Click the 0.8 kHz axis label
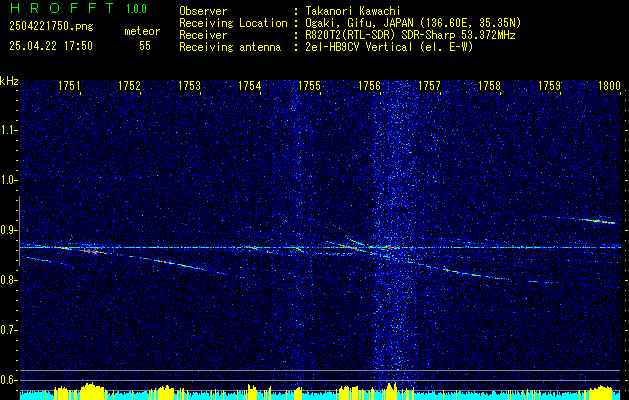The image size is (629, 400). point(8,280)
